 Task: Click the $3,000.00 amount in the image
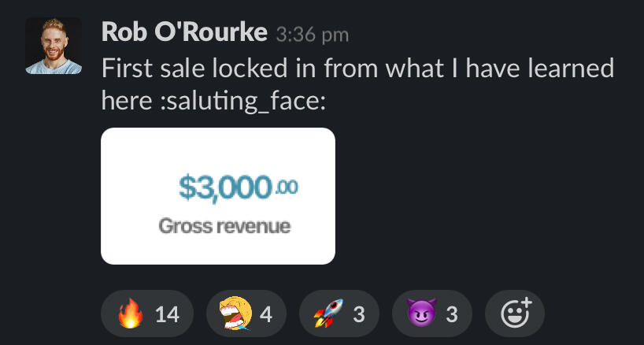point(239,188)
